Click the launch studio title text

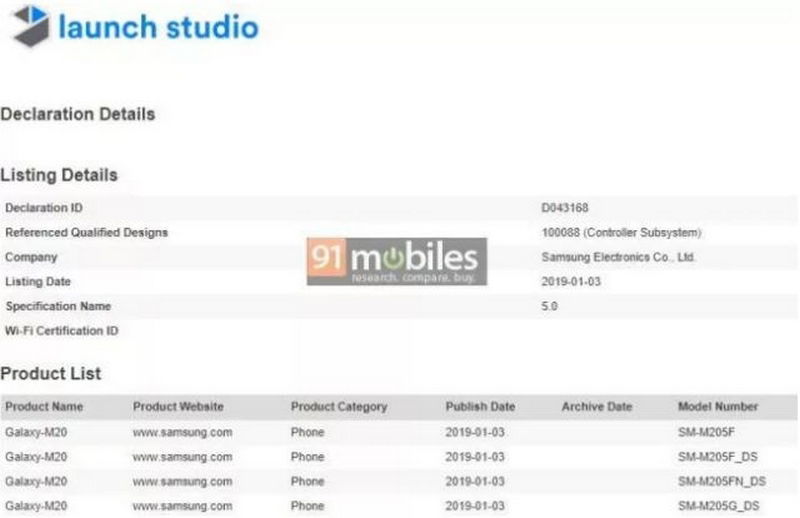pyautogui.click(x=159, y=27)
